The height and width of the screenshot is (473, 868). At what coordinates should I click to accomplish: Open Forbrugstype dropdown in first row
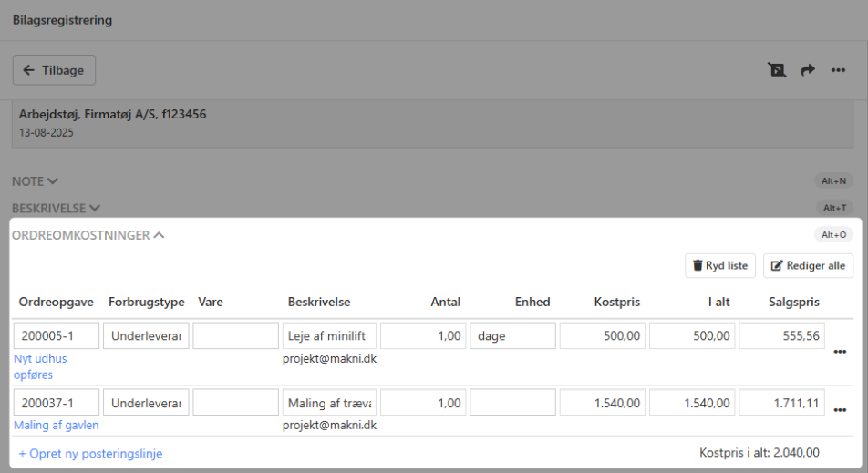coord(146,335)
